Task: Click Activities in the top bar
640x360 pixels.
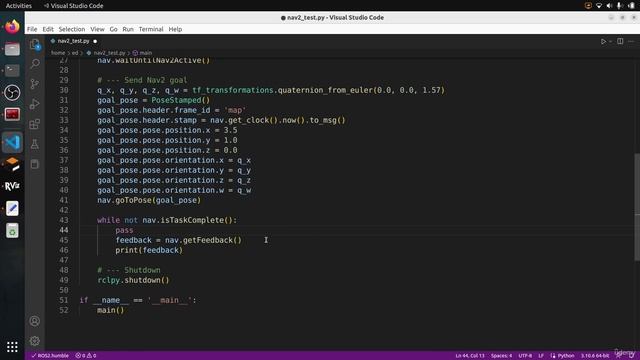Action: [18, 6]
